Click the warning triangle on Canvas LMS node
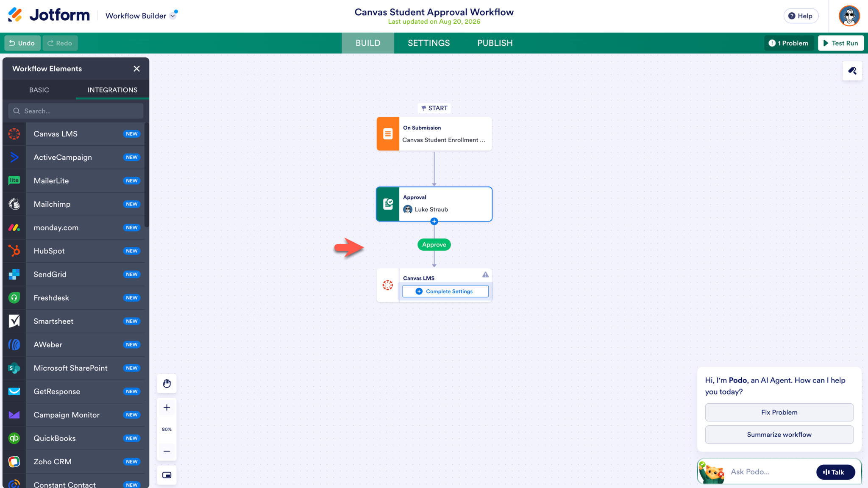The image size is (868, 488). pyautogui.click(x=485, y=275)
